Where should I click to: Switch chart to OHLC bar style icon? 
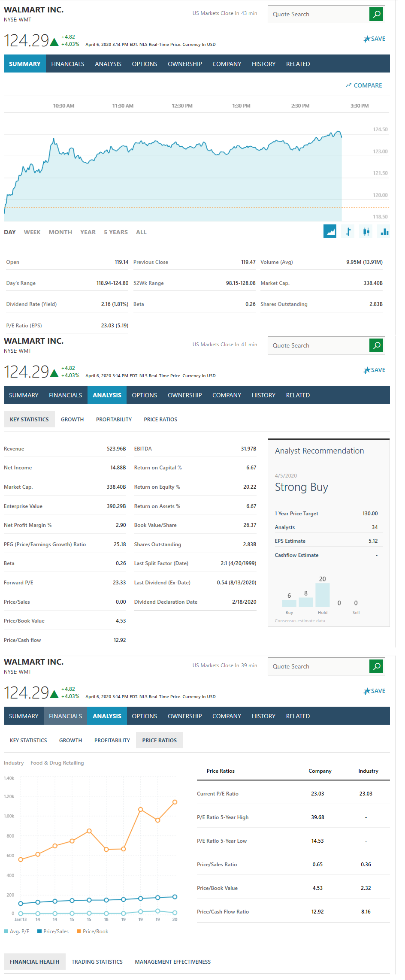coord(348,231)
